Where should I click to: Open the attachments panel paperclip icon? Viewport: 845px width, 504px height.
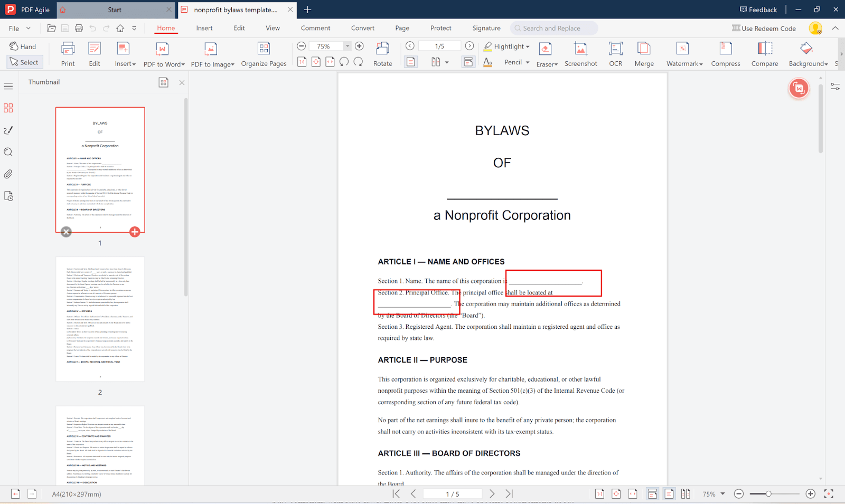coord(8,174)
